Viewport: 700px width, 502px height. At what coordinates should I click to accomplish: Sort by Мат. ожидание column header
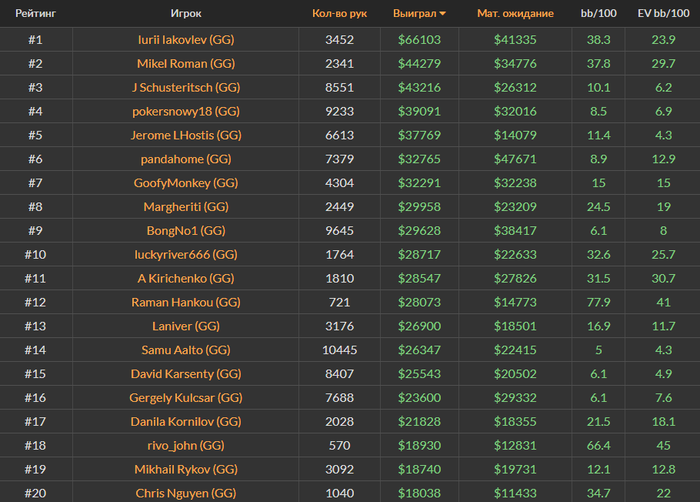click(x=515, y=14)
